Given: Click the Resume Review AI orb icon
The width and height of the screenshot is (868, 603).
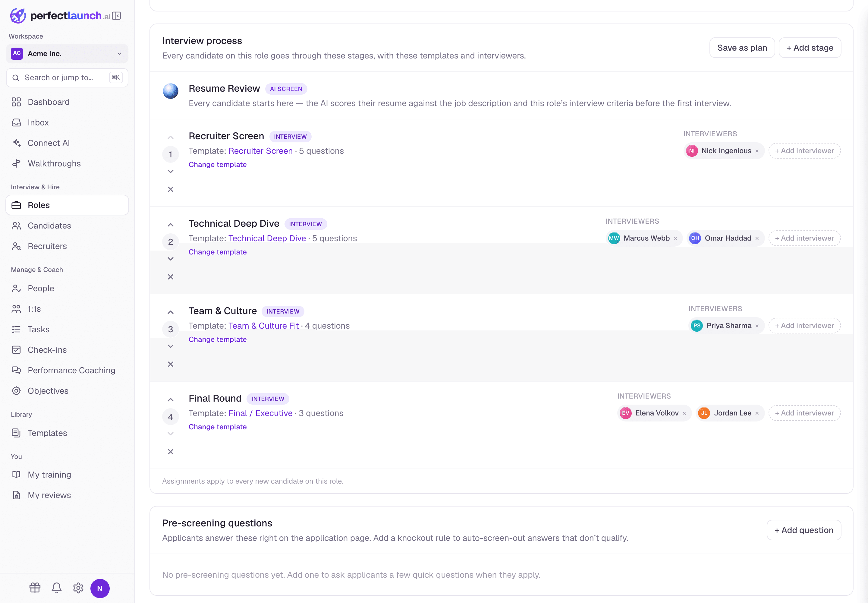Looking at the screenshot, I should [x=171, y=91].
